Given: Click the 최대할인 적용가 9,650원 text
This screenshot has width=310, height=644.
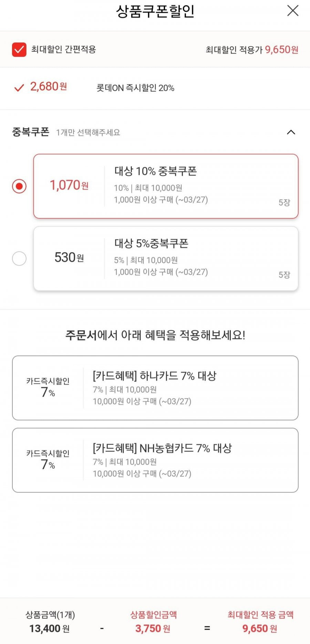Looking at the screenshot, I should coord(252,50).
